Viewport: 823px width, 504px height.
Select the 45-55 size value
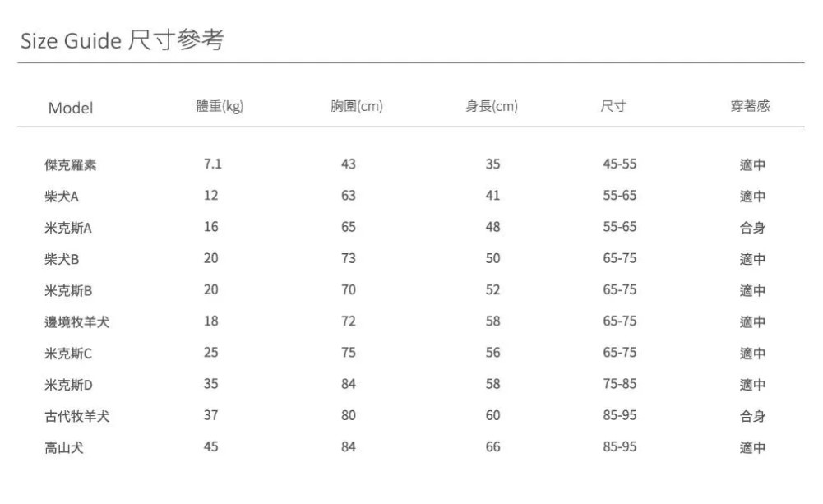pos(619,164)
